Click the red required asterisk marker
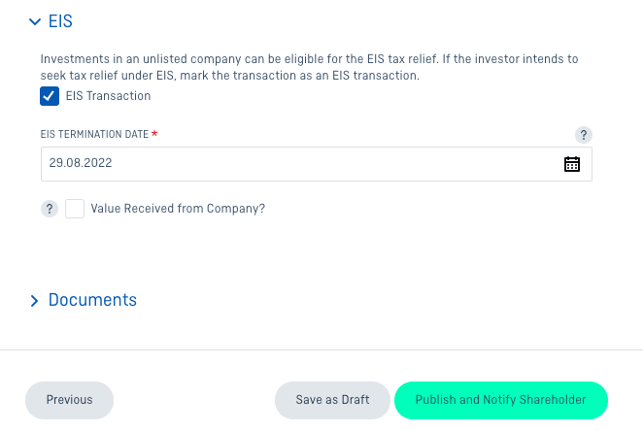The image size is (643, 431). click(155, 133)
